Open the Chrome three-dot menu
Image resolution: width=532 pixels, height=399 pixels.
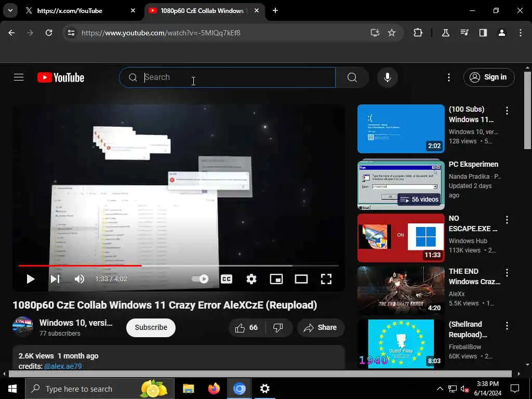[521, 33]
